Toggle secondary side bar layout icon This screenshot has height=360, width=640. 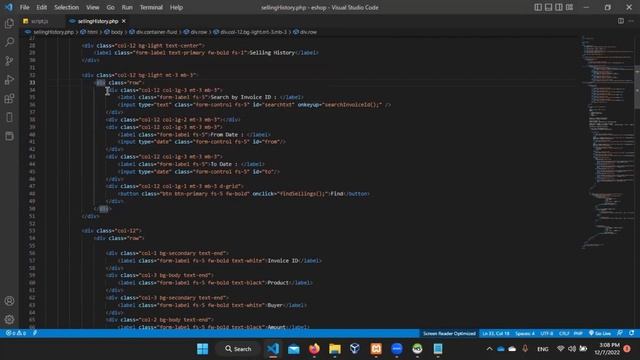[x=559, y=7]
